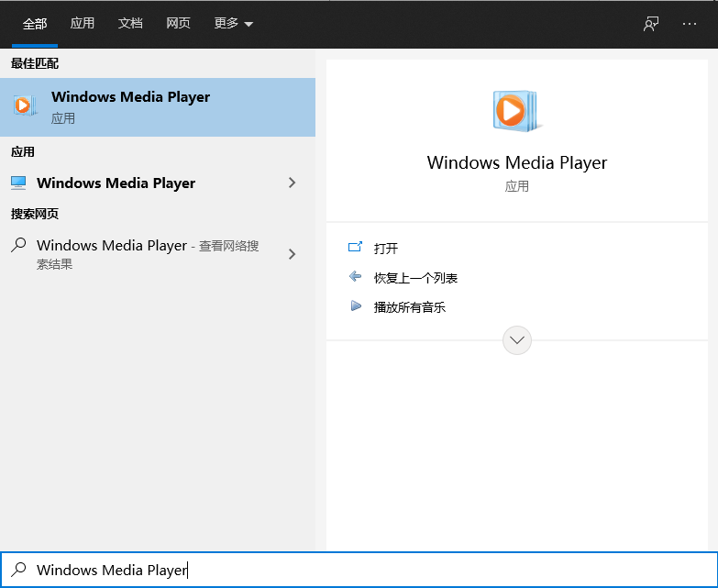Switch to the 文档 tab
This screenshot has height=588, width=718.
[x=130, y=23]
